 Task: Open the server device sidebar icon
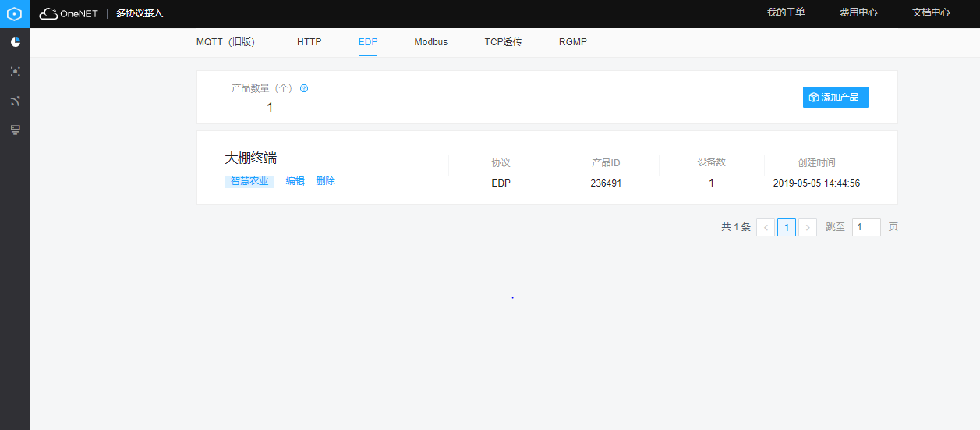[x=15, y=130]
